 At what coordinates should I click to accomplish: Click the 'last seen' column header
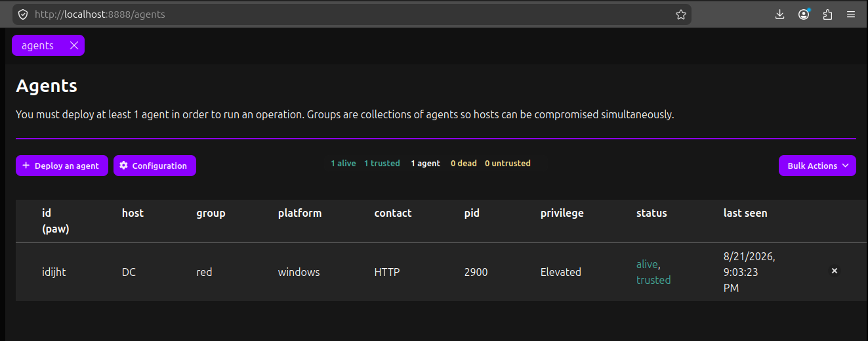click(745, 213)
